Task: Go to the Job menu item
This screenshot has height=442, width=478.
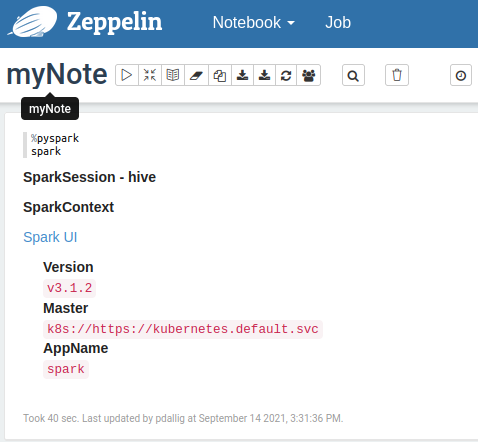Action: coord(338,23)
